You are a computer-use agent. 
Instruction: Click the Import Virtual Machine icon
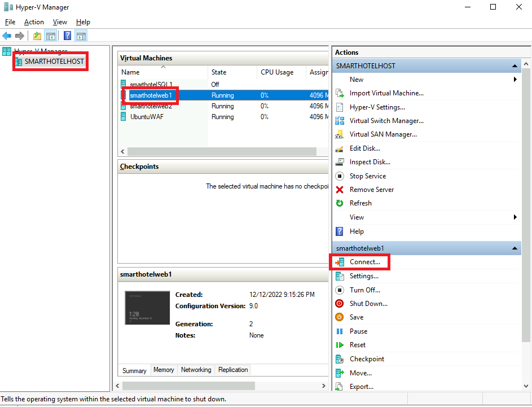click(339, 93)
